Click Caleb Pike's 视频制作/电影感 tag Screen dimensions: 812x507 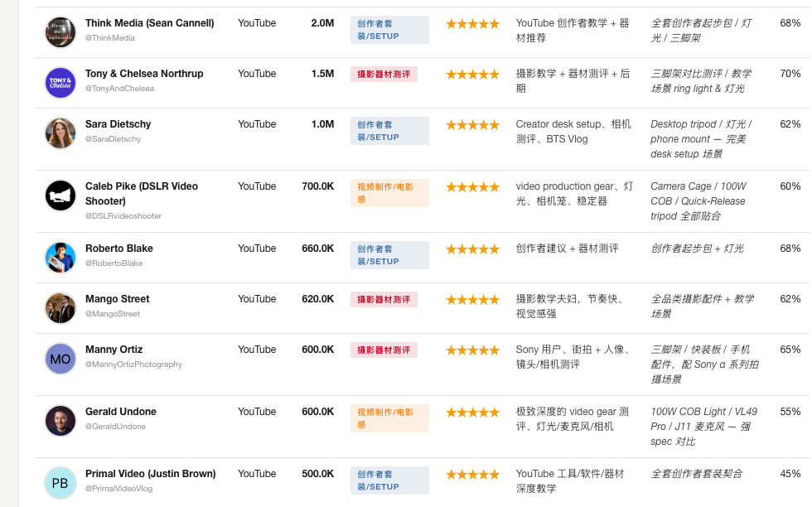point(389,193)
